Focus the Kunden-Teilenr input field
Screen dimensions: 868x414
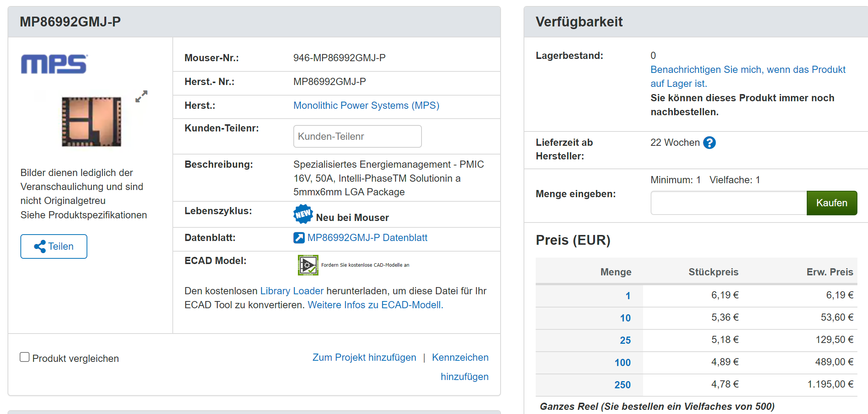click(357, 136)
